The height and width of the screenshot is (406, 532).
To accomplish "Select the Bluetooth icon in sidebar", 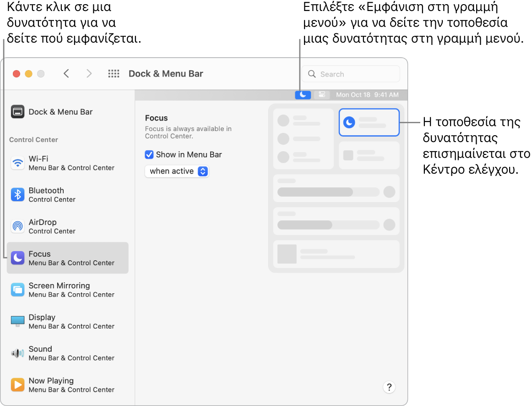I will 17,195.
